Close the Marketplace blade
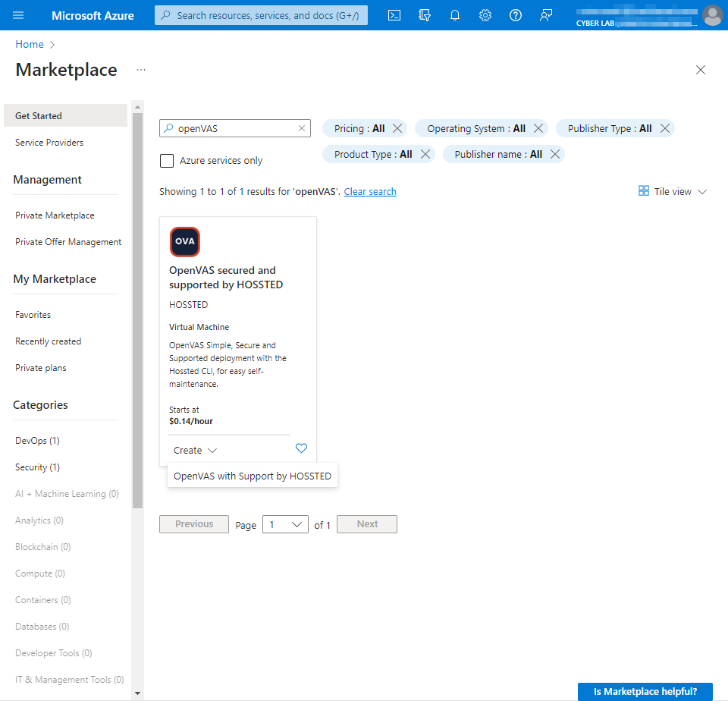The image size is (728, 701). pos(701,70)
